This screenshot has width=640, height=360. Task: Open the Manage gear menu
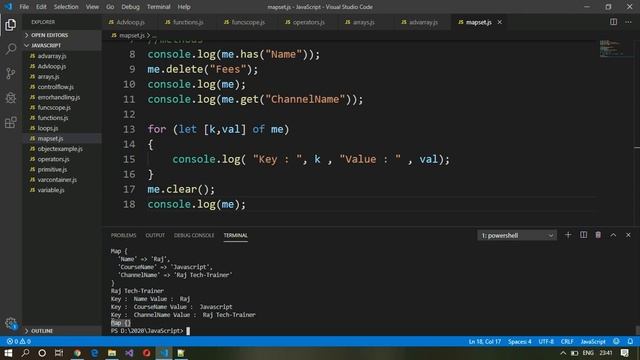pos(11,324)
